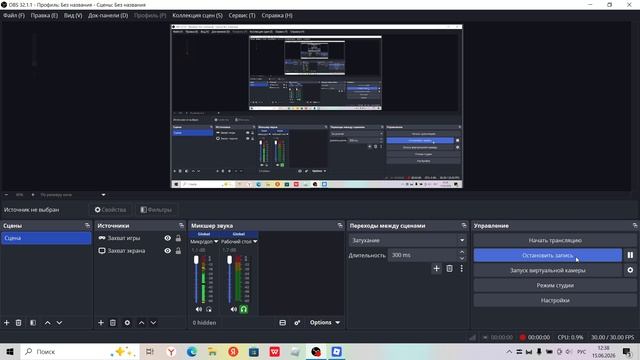Open preview scaling dropdown below preview
The image size is (640, 360).
[103, 195]
